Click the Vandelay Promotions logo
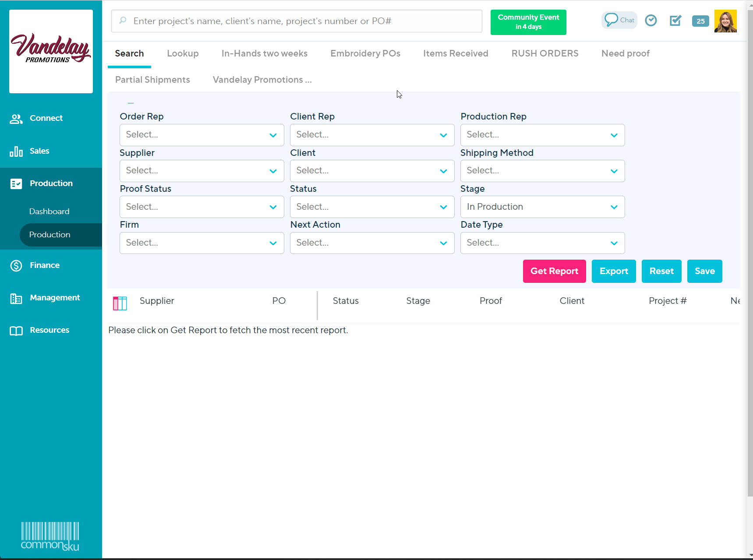The image size is (753, 560). pos(51,51)
